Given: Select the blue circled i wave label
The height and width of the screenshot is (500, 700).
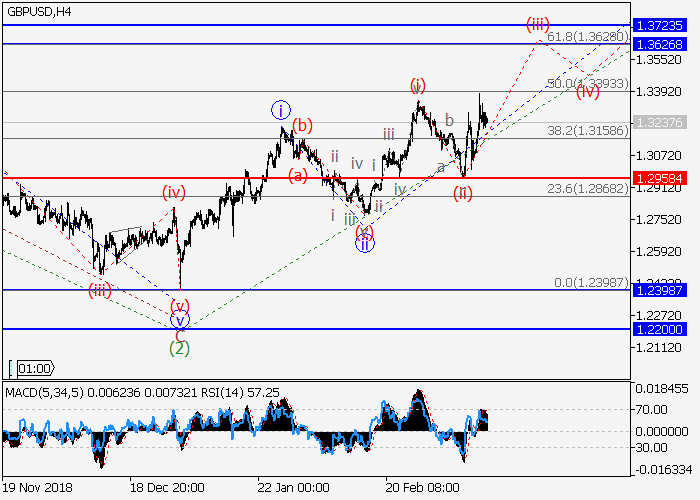Looking at the screenshot, I should click(281, 110).
